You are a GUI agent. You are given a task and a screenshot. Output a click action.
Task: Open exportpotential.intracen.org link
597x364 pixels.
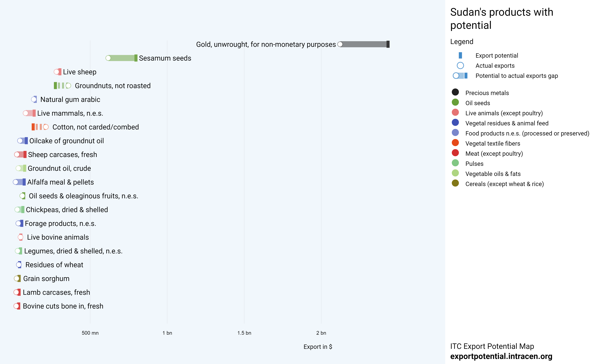[501, 356]
